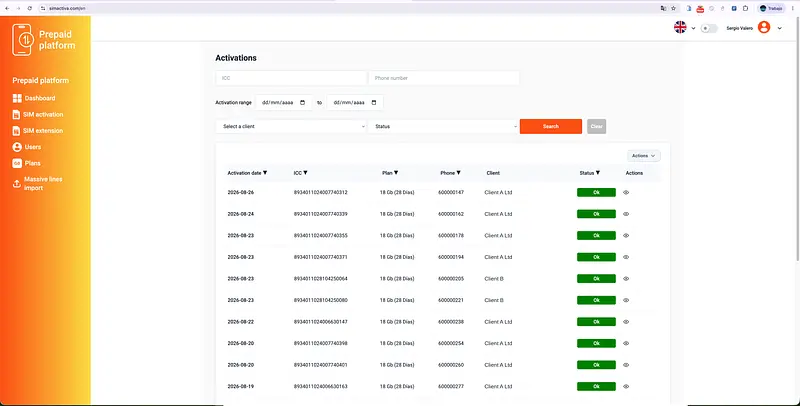800x406 pixels.
Task: Click Ok status badge for 600000205
Action: (596, 279)
